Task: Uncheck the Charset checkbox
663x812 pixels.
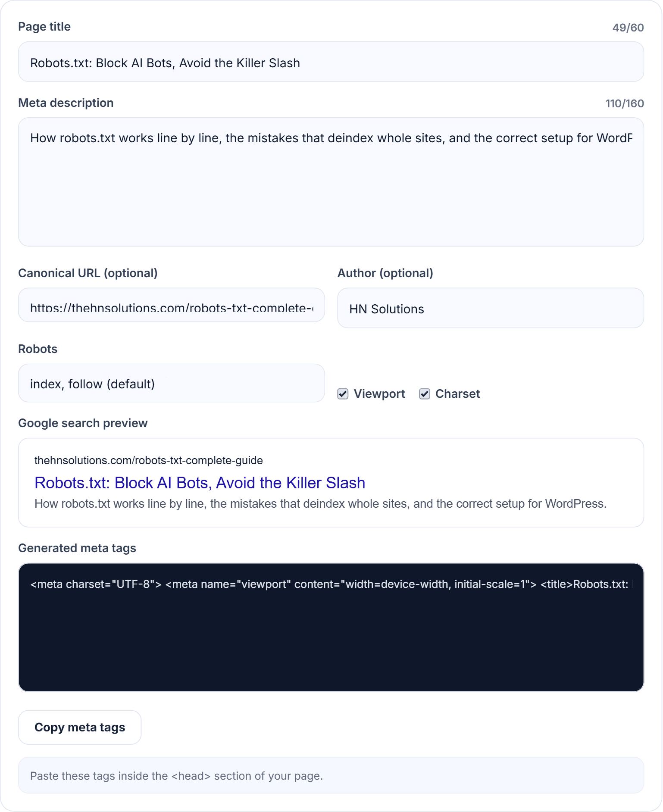Action: (x=425, y=394)
